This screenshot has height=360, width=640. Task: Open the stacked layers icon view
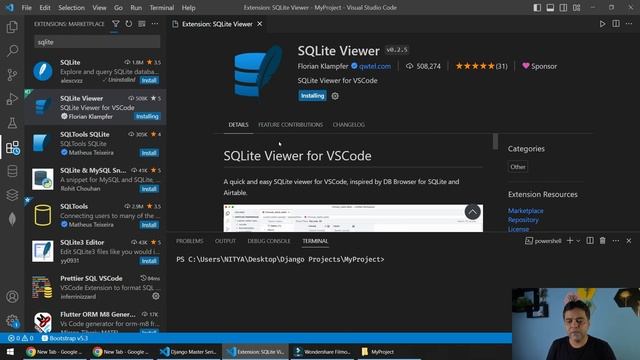(x=12, y=195)
